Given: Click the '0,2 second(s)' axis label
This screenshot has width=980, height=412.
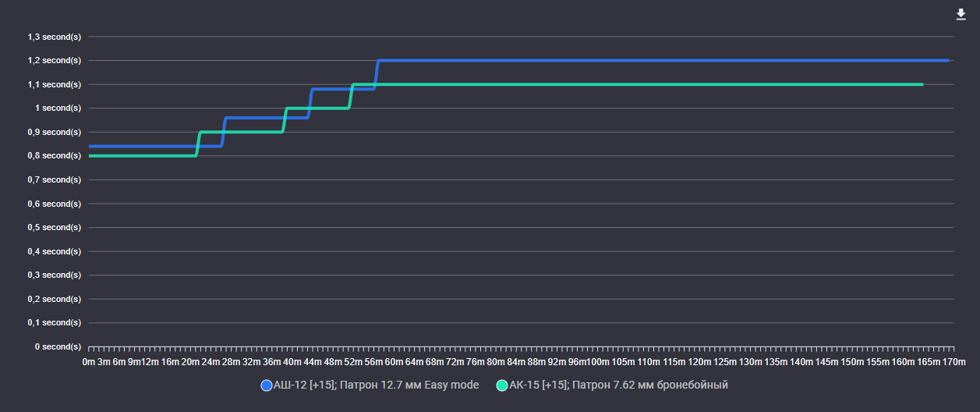Looking at the screenshot, I should click(x=55, y=299).
